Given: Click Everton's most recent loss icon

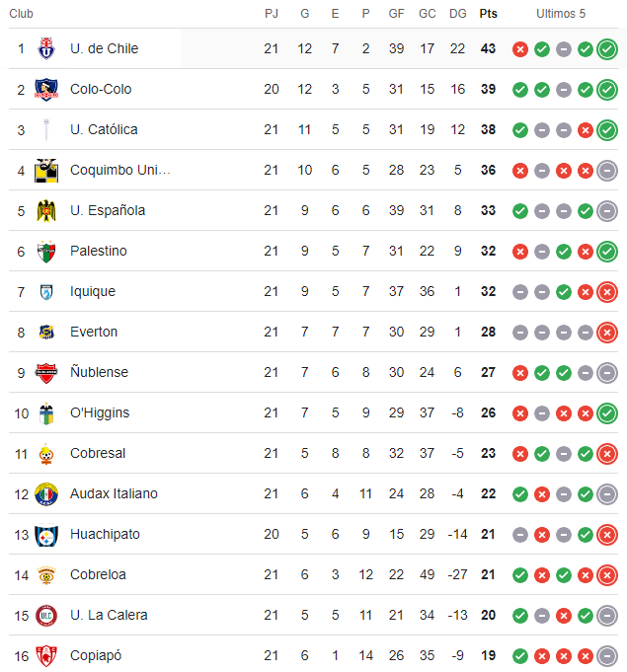Looking at the screenshot, I should click(607, 333).
